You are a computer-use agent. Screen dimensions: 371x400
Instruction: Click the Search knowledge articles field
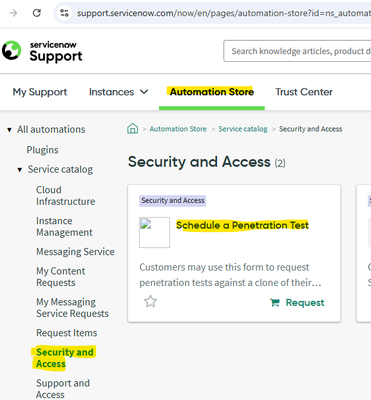(297, 51)
